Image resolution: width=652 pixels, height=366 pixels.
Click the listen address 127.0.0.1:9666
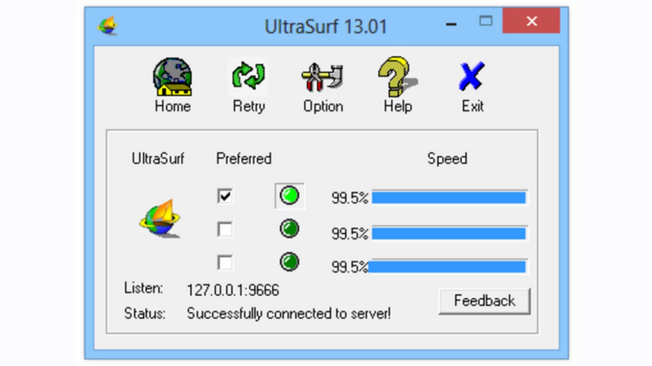coord(233,290)
